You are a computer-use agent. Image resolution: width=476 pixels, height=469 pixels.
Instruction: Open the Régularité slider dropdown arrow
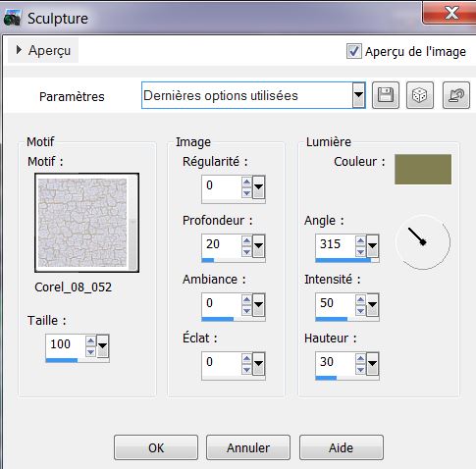(258, 187)
